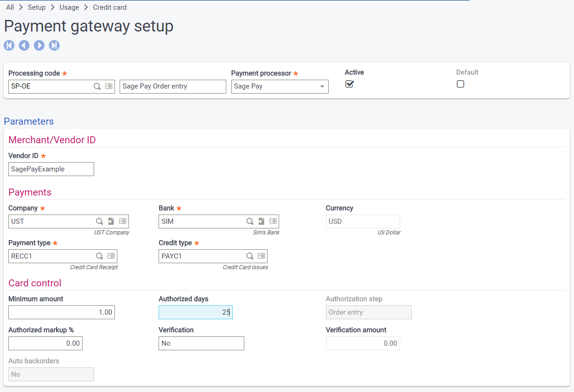Screen dimensions: 574x392
Task: Expand the Payment processor dropdown
Action: coord(322,87)
